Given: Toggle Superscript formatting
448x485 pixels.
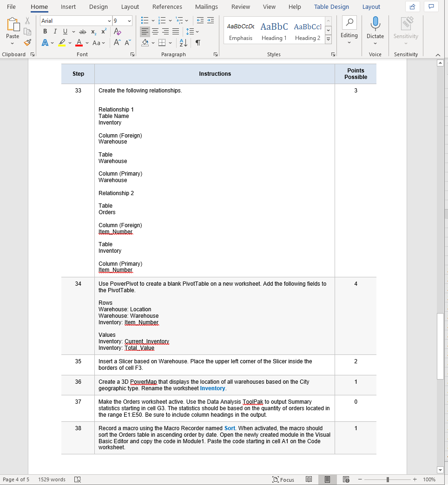Looking at the screenshot, I should (x=104, y=32).
